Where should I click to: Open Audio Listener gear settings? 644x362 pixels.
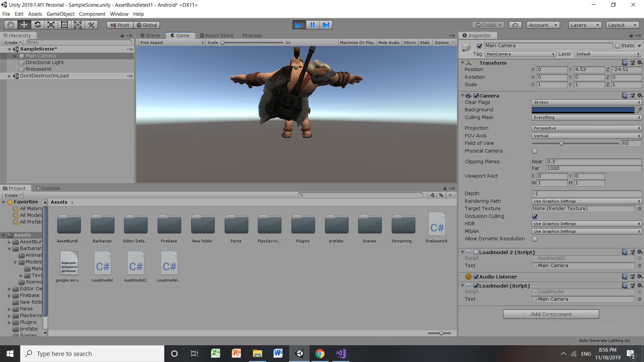click(x=640, y=277)
